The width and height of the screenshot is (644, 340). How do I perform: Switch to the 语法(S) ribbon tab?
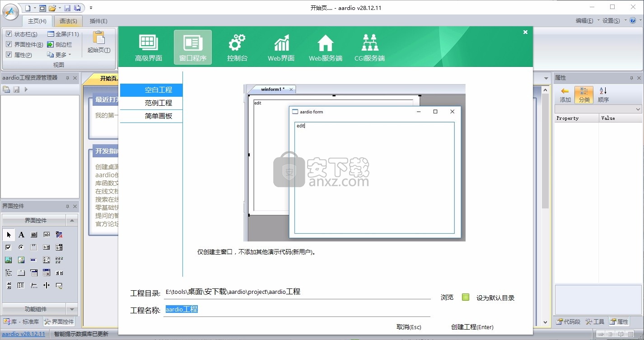pos(68,21)
